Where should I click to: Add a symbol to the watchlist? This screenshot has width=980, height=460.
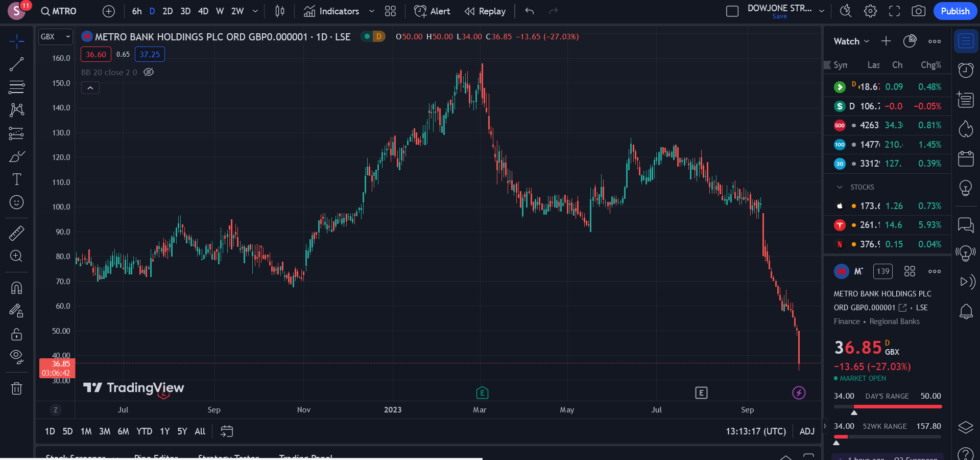[886, 41]
